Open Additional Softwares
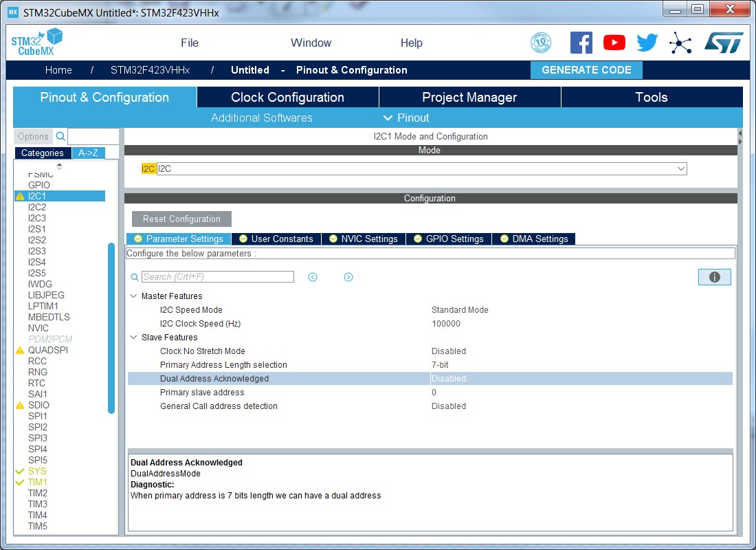The width and height of the screenshot is (756, 550). click(x=262, y=118)
